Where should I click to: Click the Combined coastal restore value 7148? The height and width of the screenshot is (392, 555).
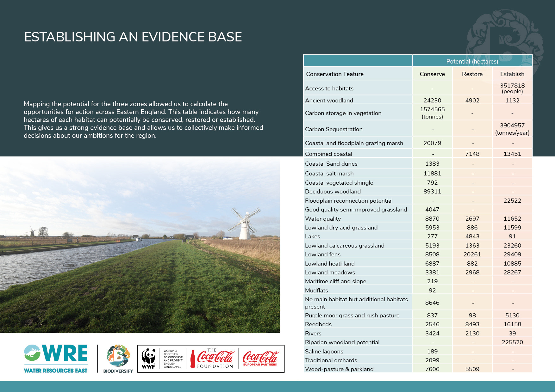click(472, 154)
